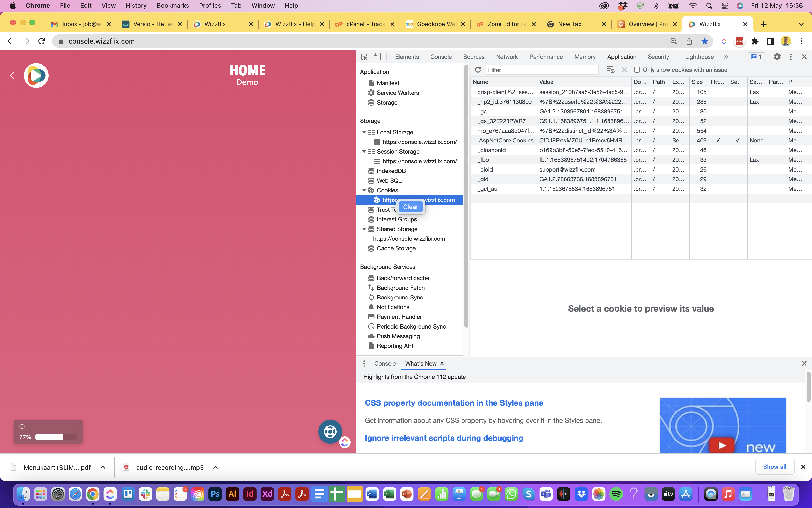
Task: Select the .AspNetCore.Cookies cookie row
Action: coord(641,141)
